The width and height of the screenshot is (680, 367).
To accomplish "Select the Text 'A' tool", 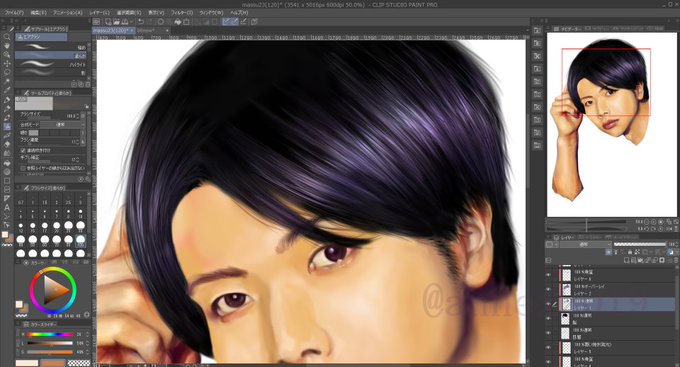I will tap(7, 207).
